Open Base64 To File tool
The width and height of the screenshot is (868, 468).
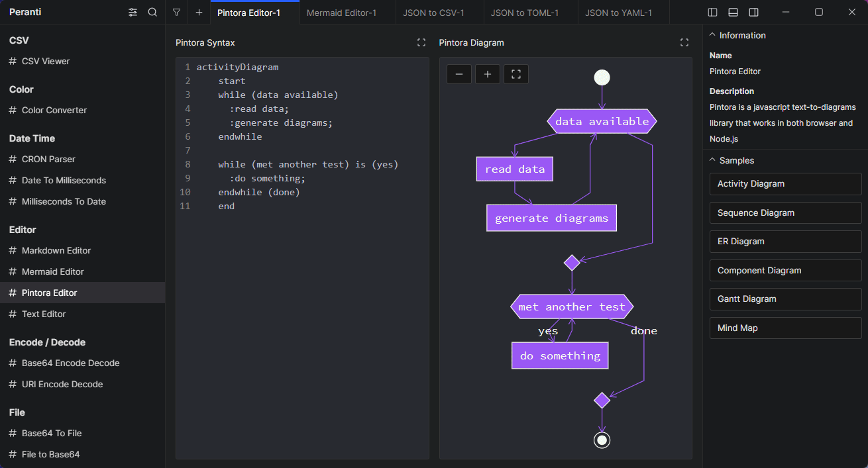[82, 433]
